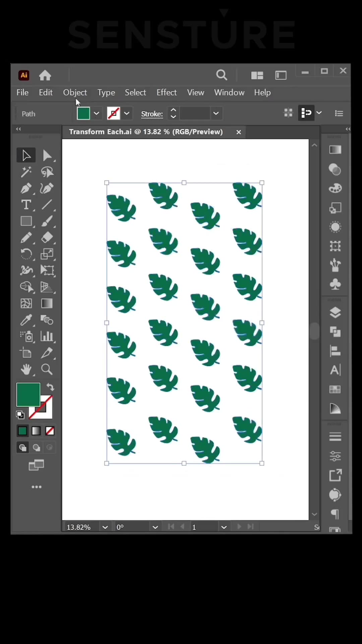The height and width of the screenshot is (644, 362).
Task: Open the Help menu
Action: pos(262,92)
